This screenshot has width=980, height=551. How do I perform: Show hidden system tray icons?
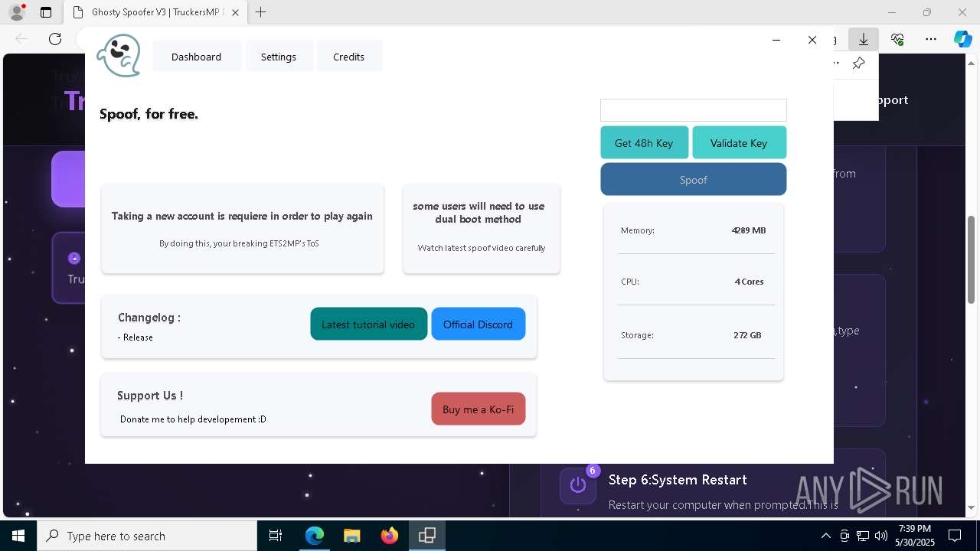(x=825, y=536)
